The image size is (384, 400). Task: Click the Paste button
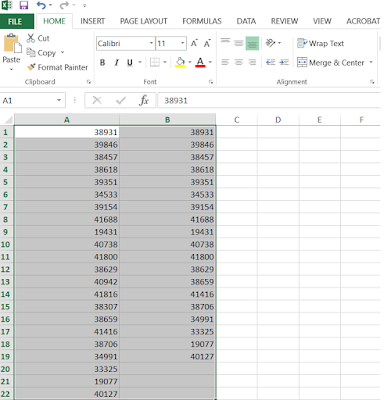(x=12, y=52)
